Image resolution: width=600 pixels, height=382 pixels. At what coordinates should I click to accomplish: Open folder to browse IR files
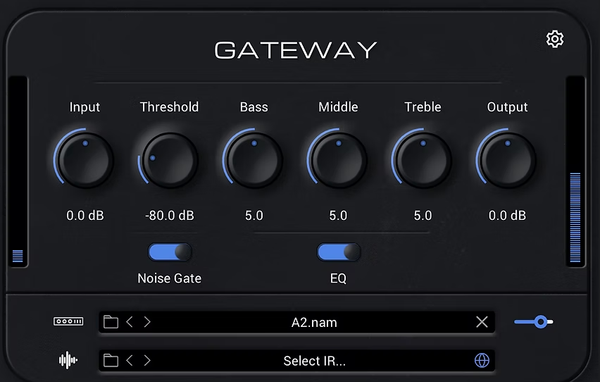click(111, 361)
